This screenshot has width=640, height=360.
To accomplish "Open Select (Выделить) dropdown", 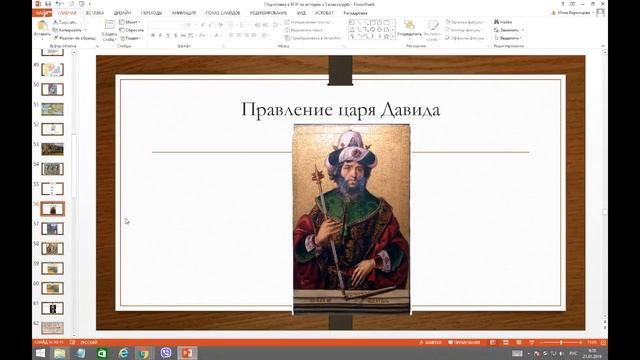I will point(508,38).
